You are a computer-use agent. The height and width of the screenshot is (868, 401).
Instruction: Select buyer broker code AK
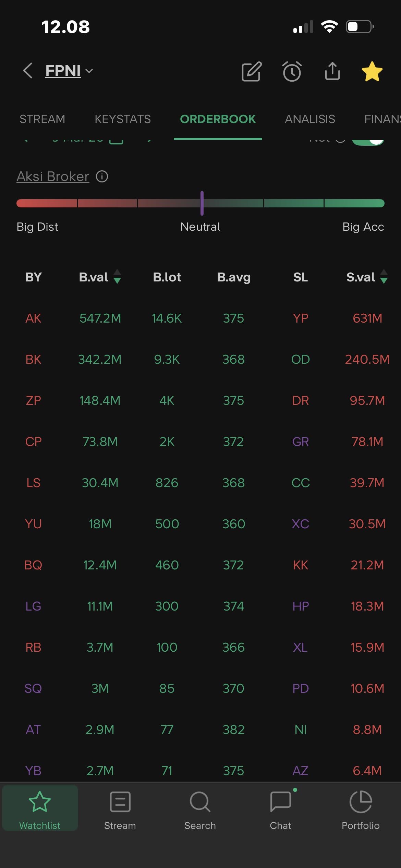(33, 318)
